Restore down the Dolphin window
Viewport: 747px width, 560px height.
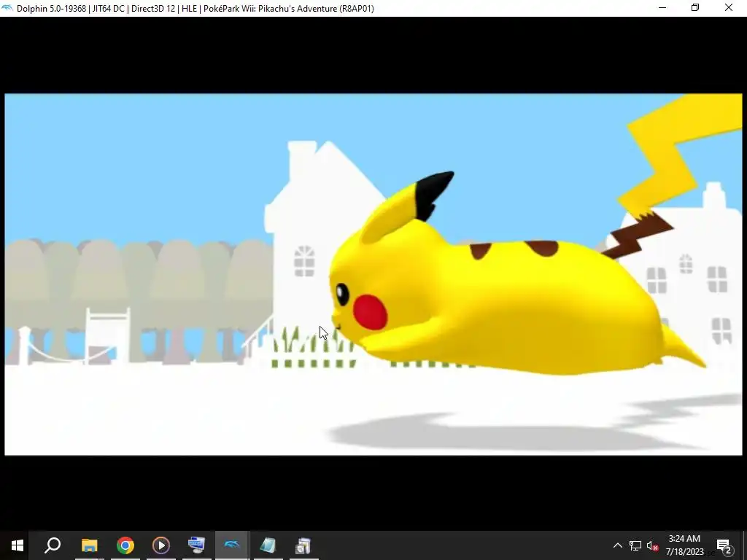[x=695, y=8]
